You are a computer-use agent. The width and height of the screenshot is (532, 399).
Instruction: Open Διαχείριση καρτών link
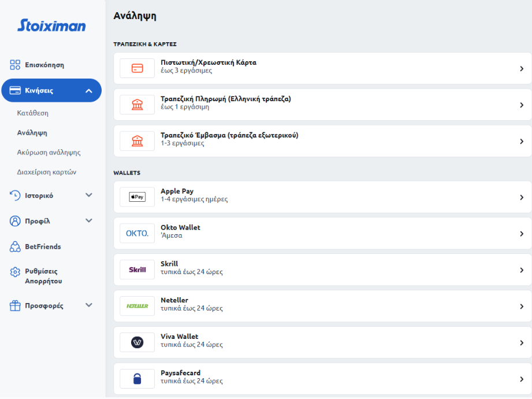(x=47, y=172)
